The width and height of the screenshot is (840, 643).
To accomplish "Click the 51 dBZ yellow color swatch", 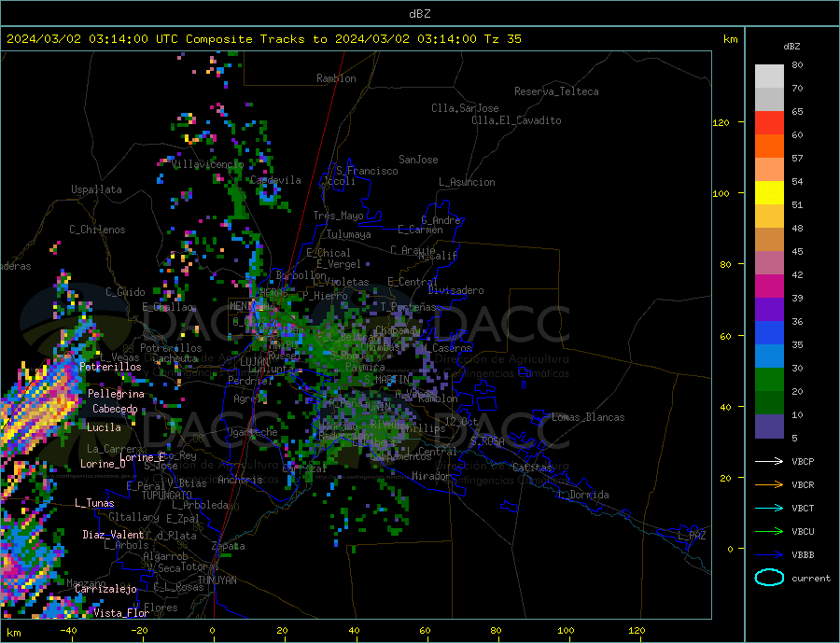I will [769, 193].
